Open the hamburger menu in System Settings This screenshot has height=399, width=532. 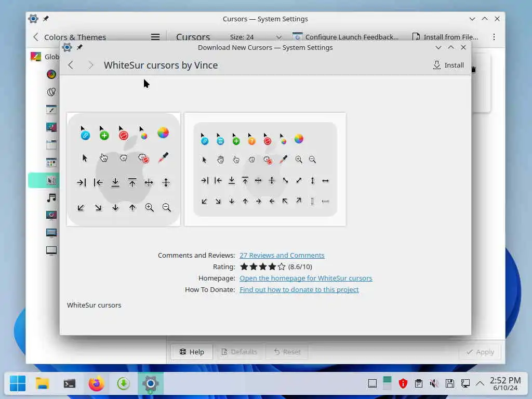[155, 37]
